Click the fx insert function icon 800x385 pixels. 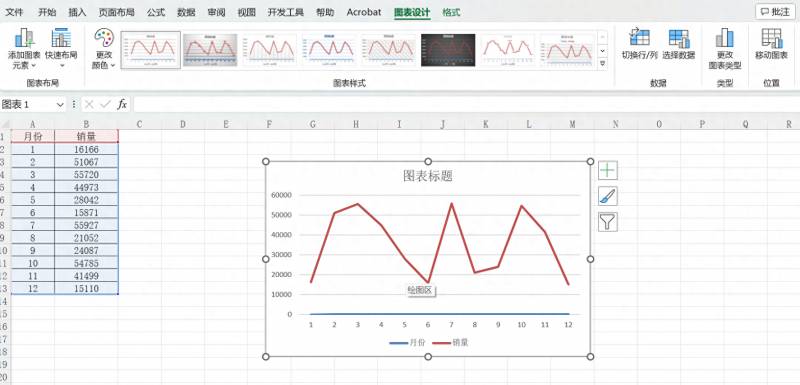pos(122,105)
